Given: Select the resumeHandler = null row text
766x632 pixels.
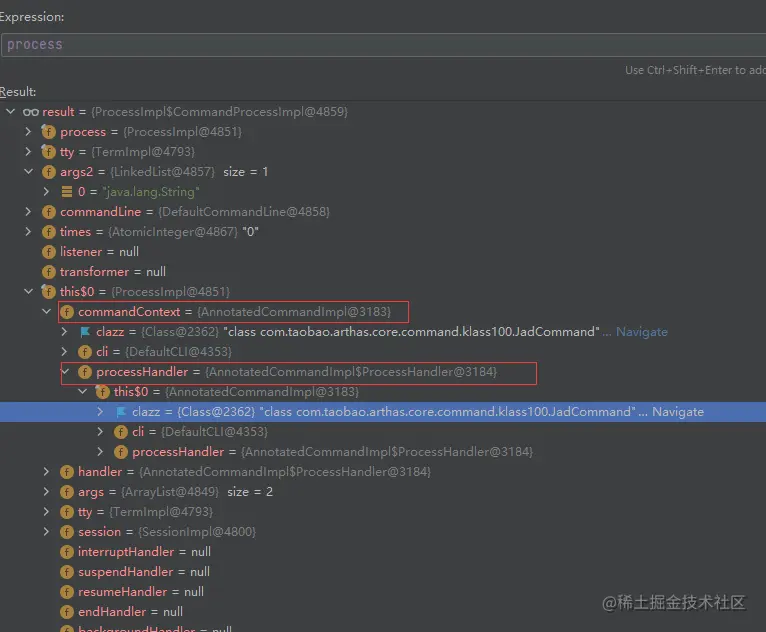Looking at the screenshot, I should pyautogui.click(x=141, y=592).
